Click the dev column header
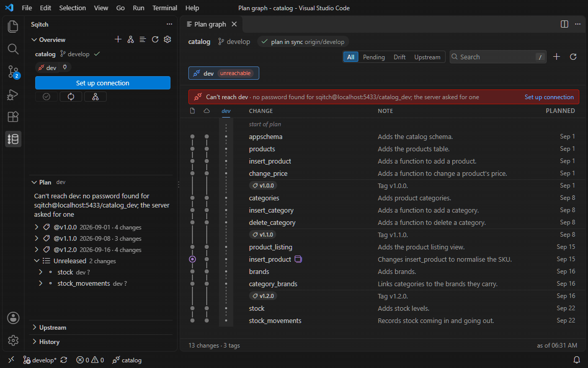Viewport: 588px width, 368px height. [226, 111]
